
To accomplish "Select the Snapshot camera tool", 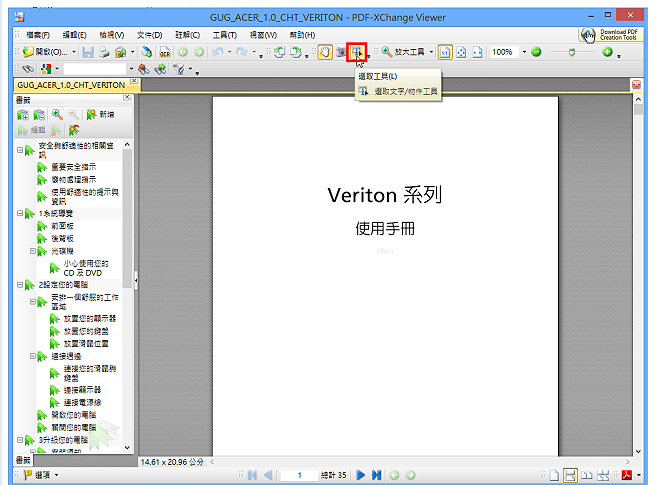I will coord(341,52).
